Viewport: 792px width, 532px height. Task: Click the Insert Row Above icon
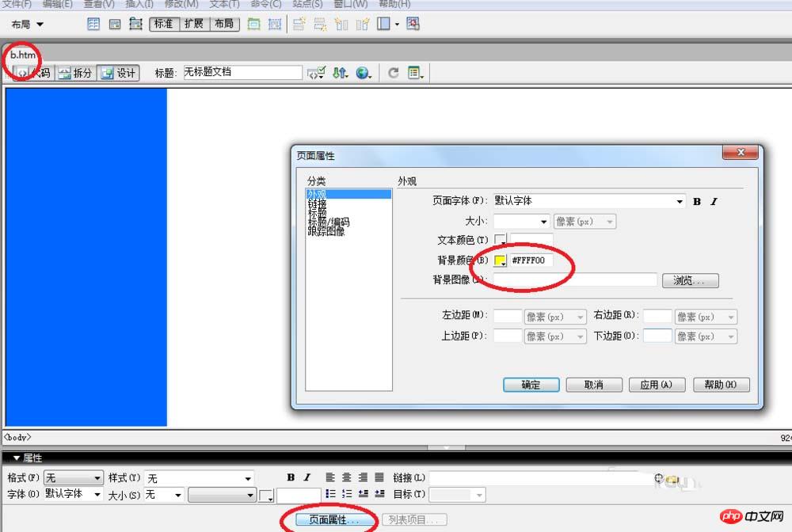tap(299, 24)
